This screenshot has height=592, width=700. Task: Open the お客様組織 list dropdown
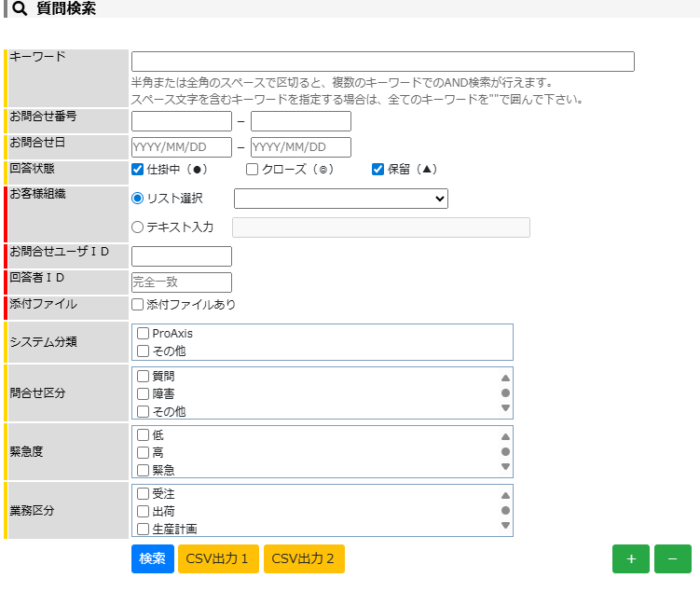[340, 199]
